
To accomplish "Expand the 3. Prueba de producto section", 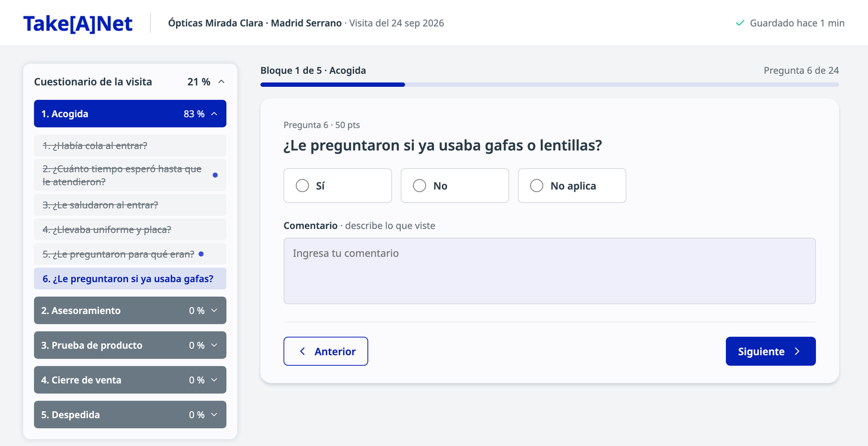I will [130, 345].
